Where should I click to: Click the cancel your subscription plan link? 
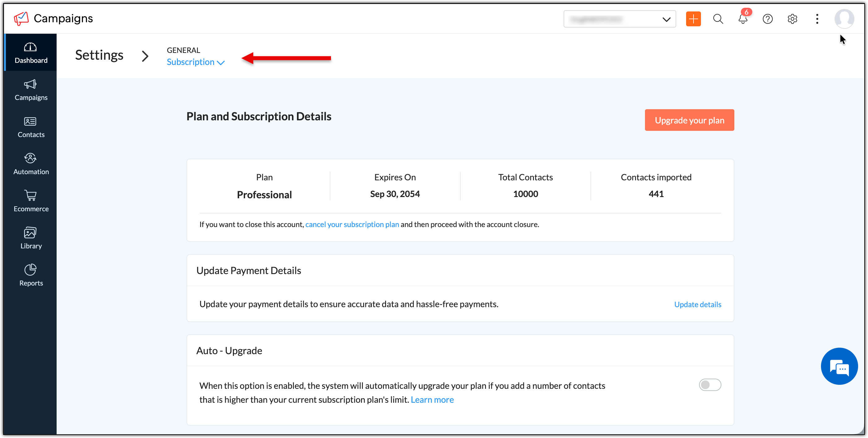pyautogui.click(x=352, y=224)
